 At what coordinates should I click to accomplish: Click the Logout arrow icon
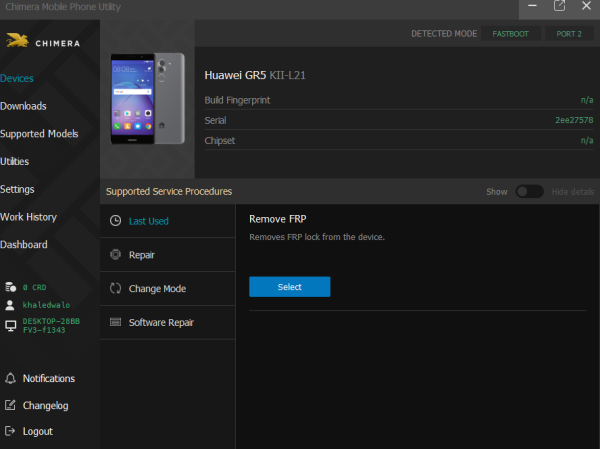[x=10, y=431]
